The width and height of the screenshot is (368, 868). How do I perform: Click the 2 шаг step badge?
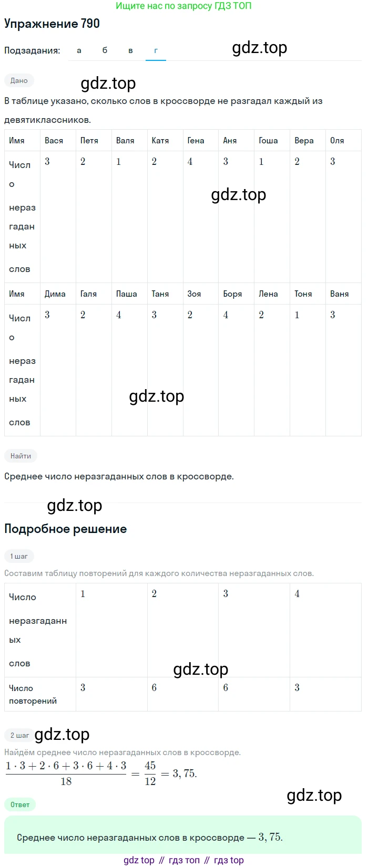(19, 735)
